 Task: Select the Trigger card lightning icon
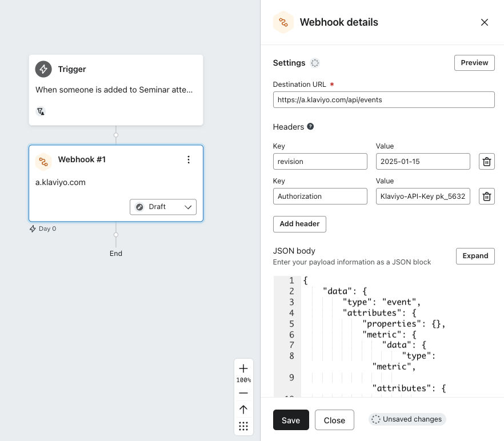point(43,69)
